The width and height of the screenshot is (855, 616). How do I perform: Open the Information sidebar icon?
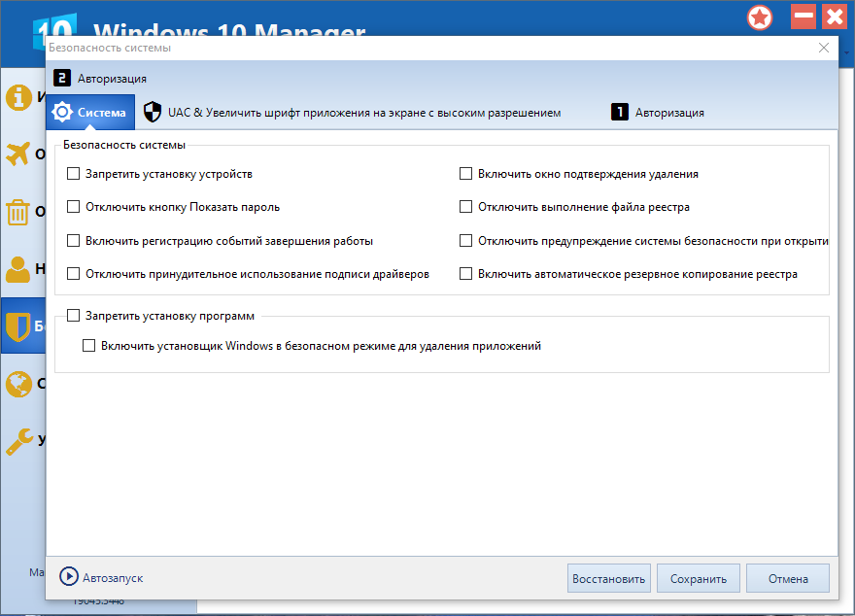click(x=19, y=97)
